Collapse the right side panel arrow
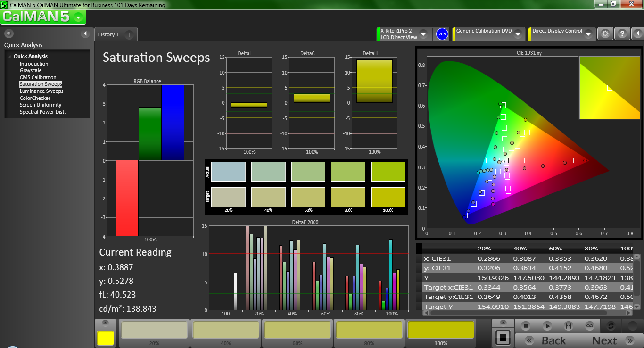This screenshot has height=348, width=644. click(637, 34)
